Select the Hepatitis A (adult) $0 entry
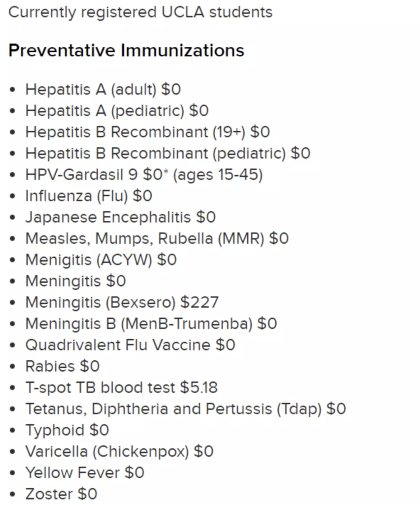 coord(103,90)
